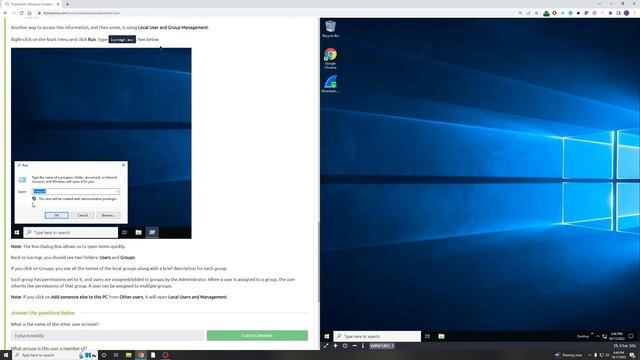640x360 pixels.
Task: Close the TryHackMe browser tab
Action: pos(58,4)
